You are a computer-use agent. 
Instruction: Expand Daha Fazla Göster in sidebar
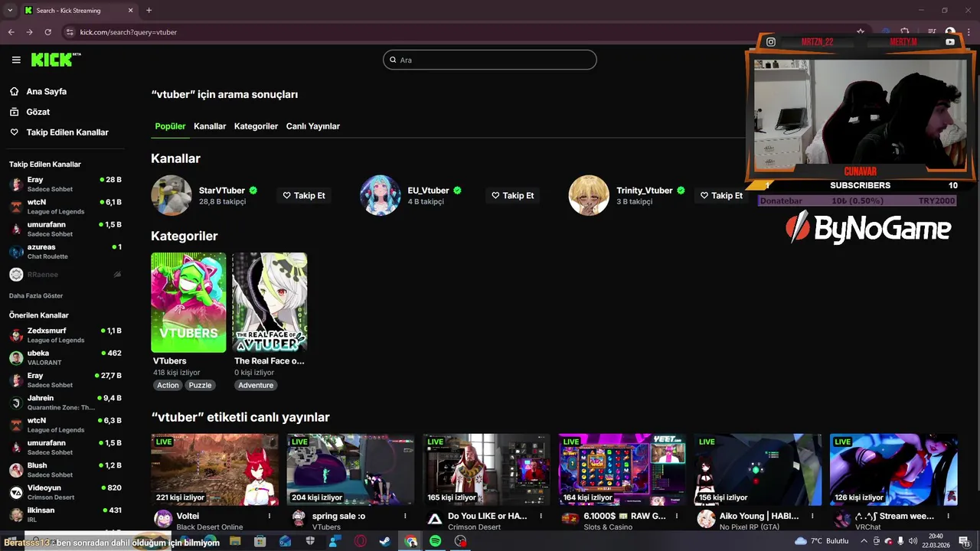pos(36,295)
